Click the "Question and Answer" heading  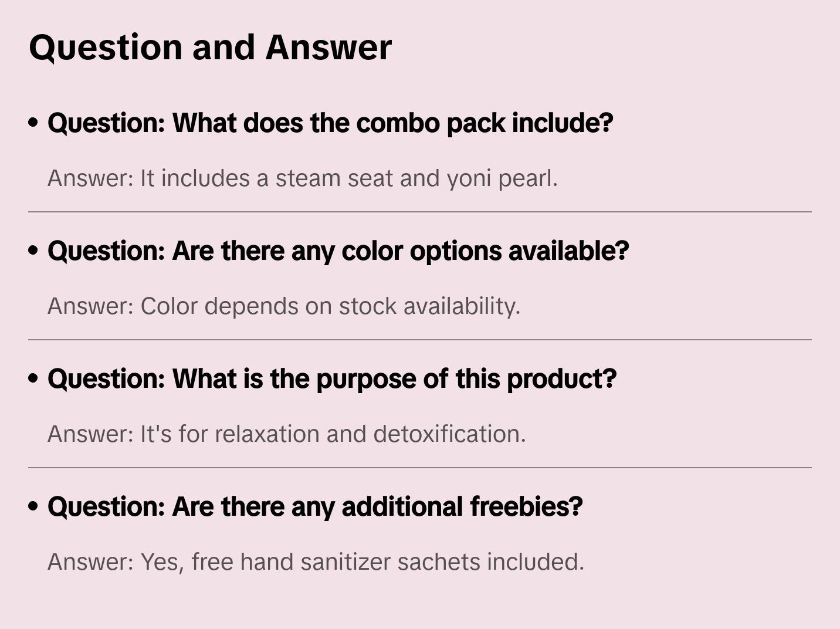[210, 48]
